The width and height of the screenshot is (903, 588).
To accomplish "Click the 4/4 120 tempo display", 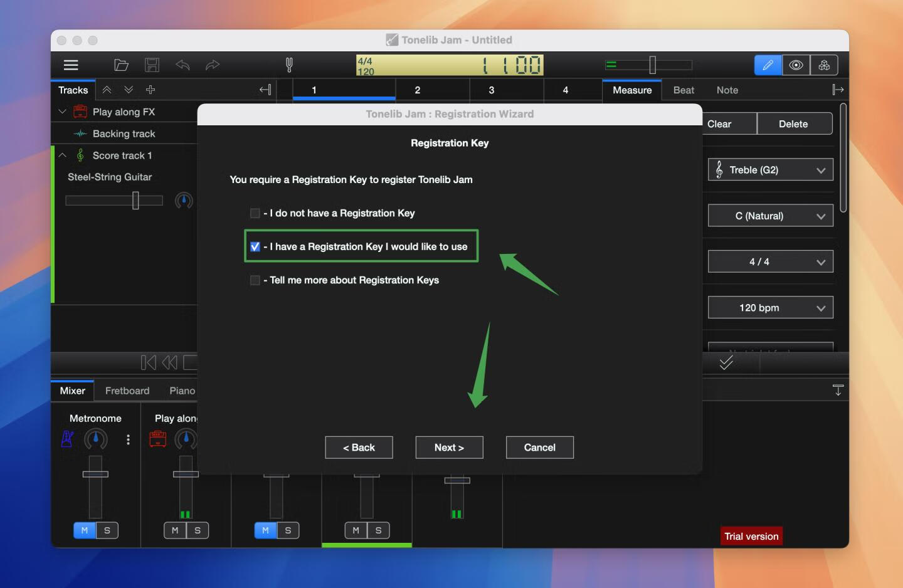I will [x=450, y=65].
